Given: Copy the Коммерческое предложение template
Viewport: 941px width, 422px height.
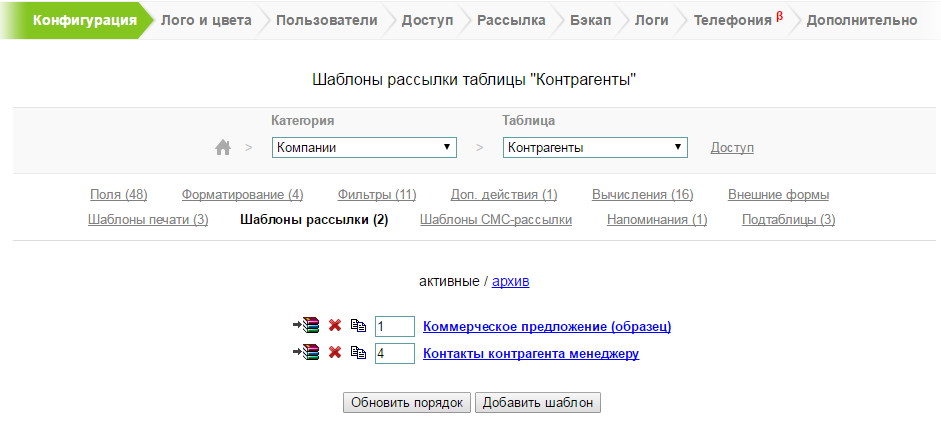Looking at the screenshot, I should (x=358, y=326).
